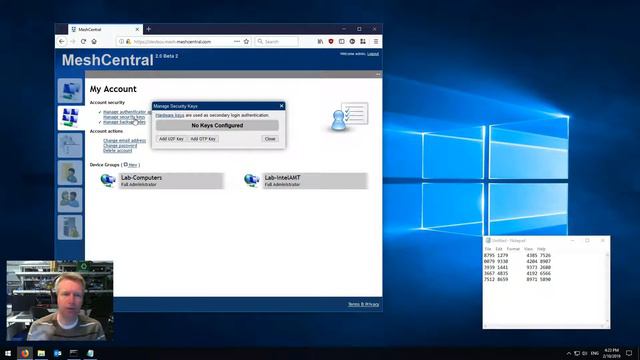The width and height of the screenshot is (640, 360).
Task: Open Manage authenticator app link
Action: pos(127,112)
